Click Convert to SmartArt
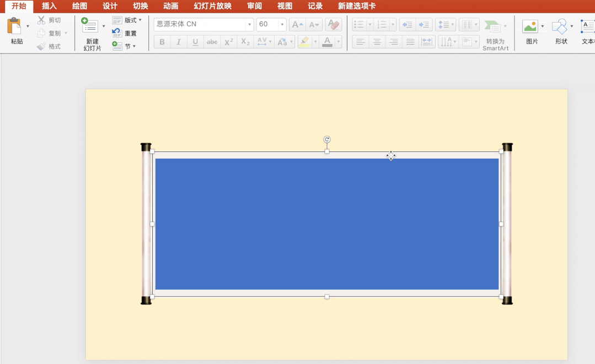Screen dimensions: 595x364 (x=495, y=34)
